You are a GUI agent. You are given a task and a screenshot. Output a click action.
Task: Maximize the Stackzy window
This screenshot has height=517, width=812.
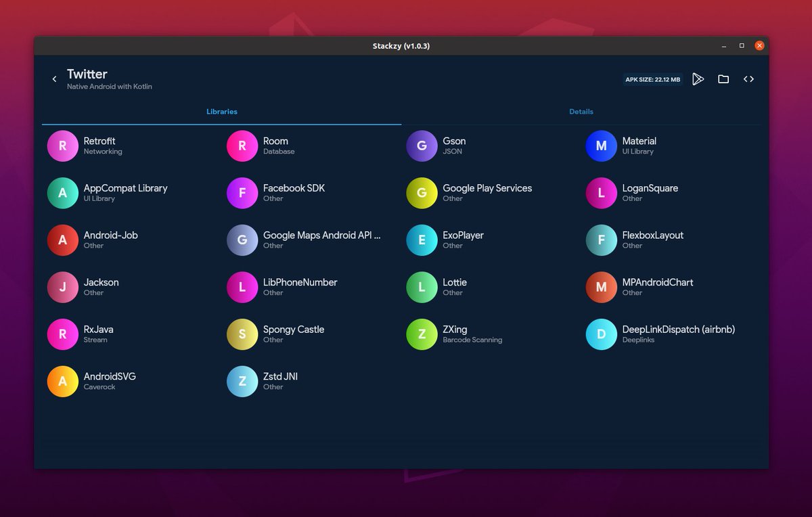[x=742, y=46]
